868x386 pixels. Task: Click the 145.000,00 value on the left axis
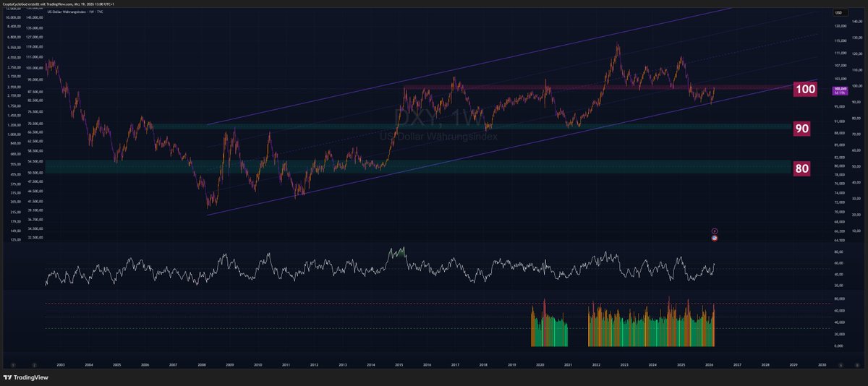[36, 17]
